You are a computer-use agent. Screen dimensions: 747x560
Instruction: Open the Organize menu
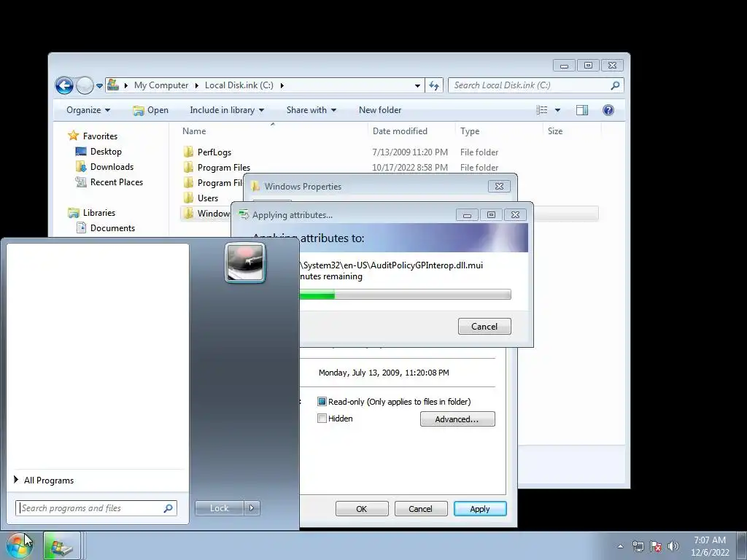pyautogui.click(x=88, y=110)
